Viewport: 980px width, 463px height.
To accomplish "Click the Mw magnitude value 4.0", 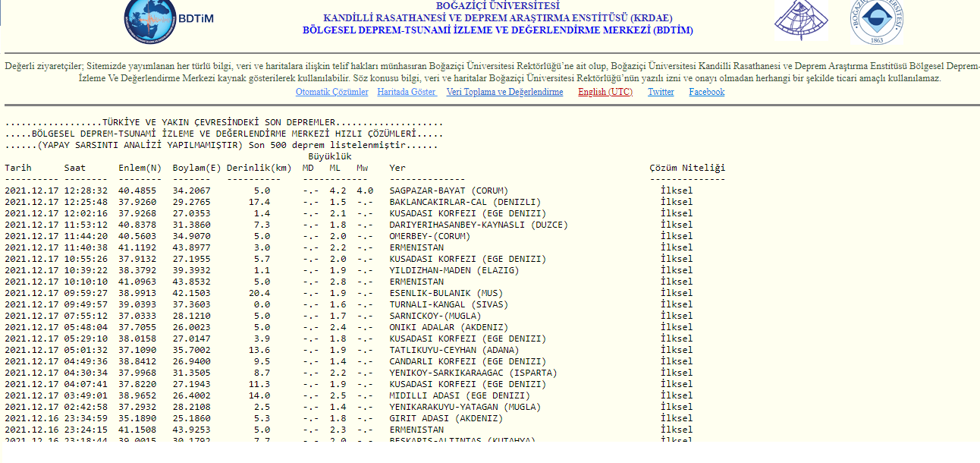I will 365,191.
